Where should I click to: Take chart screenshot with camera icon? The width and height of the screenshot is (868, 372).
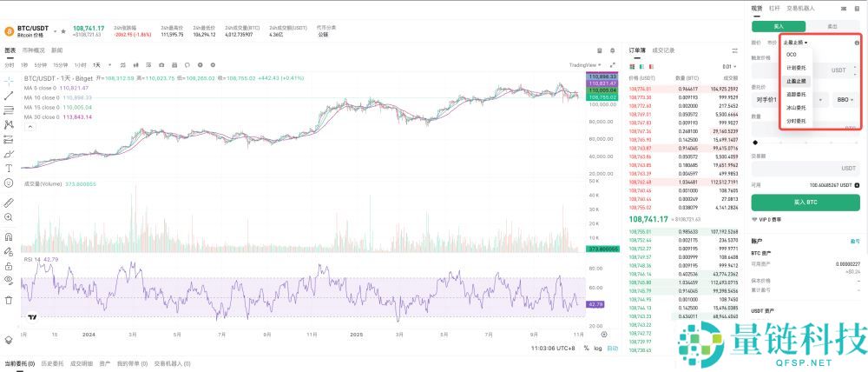click(x=161, y=65)
